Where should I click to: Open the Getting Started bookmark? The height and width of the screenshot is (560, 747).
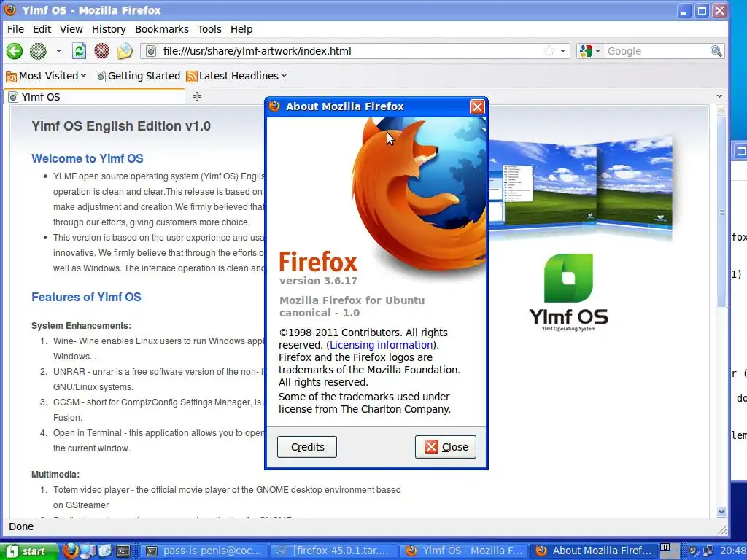coord(138,76)
